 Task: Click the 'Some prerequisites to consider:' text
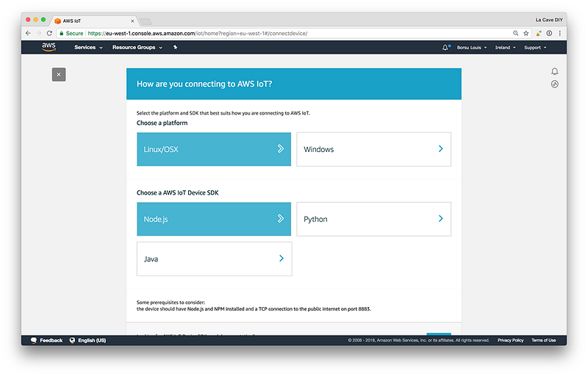click(x=171, y=303)
